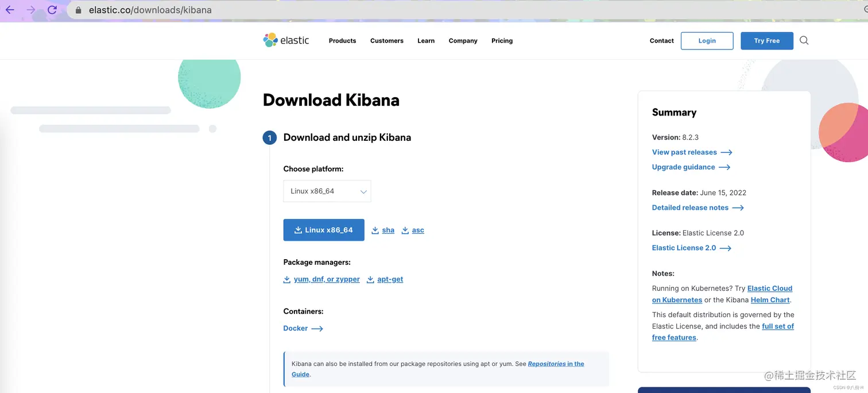The image size is (868, 393).
Task: Open Repositories in the Guide link
Action: point(556,364)
